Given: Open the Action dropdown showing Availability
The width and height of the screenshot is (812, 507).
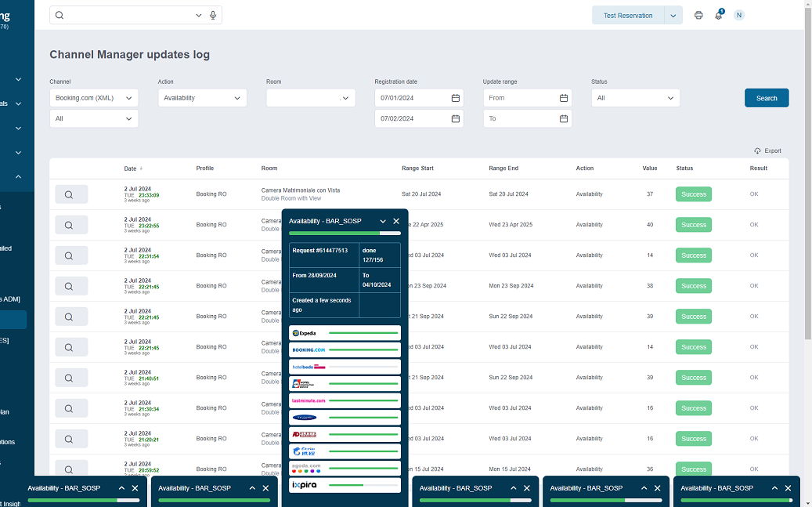Looking at the screenshot, I should (x=202, y=98).
